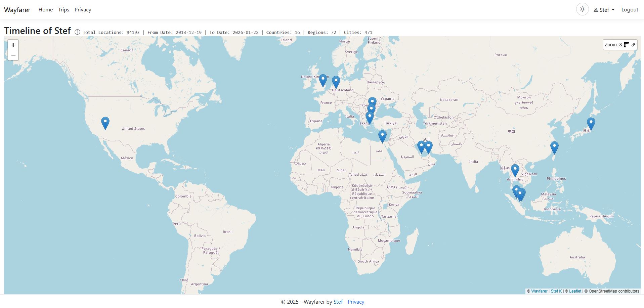The image size is (644, 308).
Task: Select the marker over Deutschland
Action: click(336, 82)
